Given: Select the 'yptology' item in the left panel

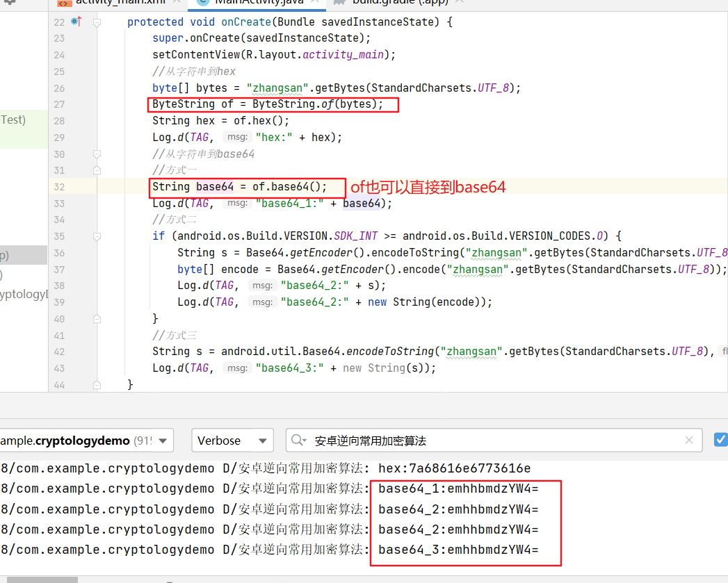Looking at the screenshot, I should [23, 294].
